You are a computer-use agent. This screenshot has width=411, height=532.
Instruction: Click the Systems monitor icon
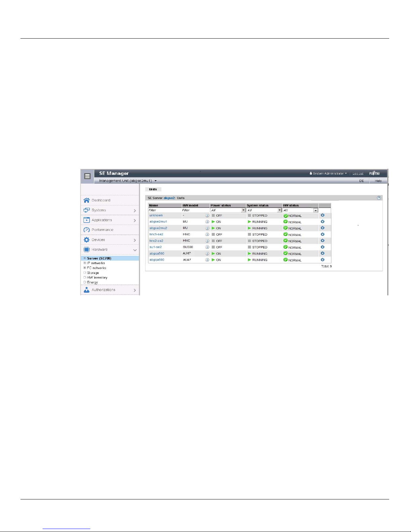(x=87, y=210)
